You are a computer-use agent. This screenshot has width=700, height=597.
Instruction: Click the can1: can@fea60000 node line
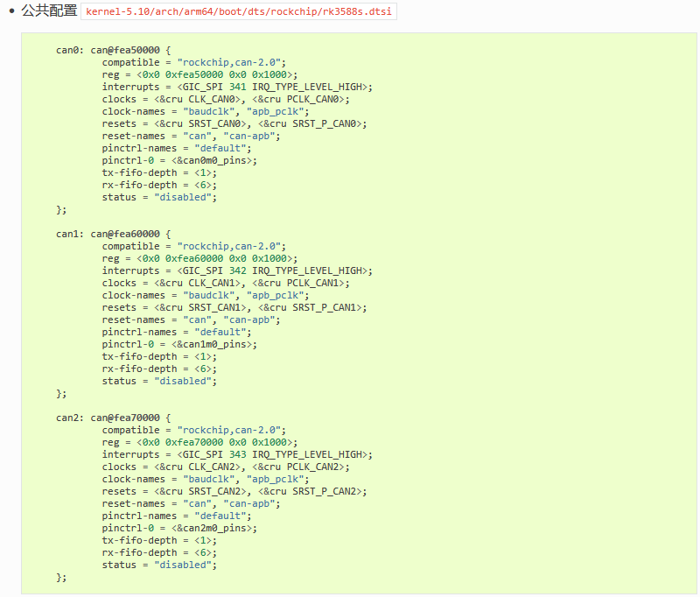pos(114,234)
